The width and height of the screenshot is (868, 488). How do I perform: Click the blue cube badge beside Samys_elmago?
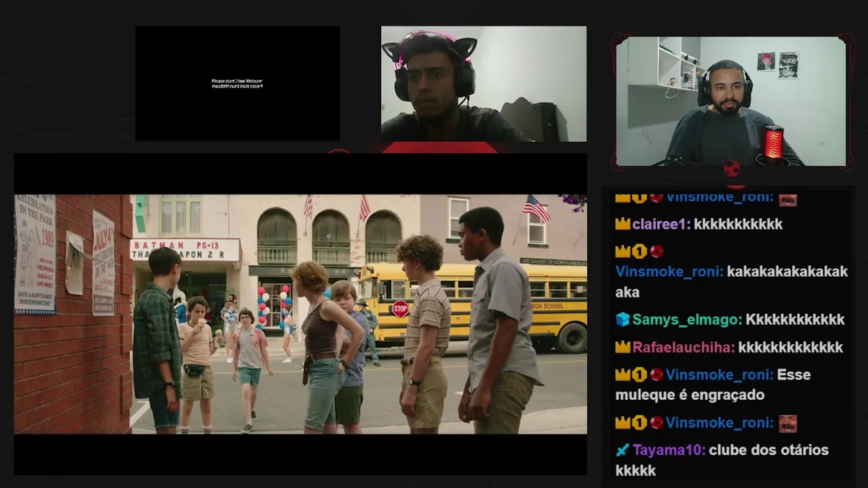click(623, 319)
